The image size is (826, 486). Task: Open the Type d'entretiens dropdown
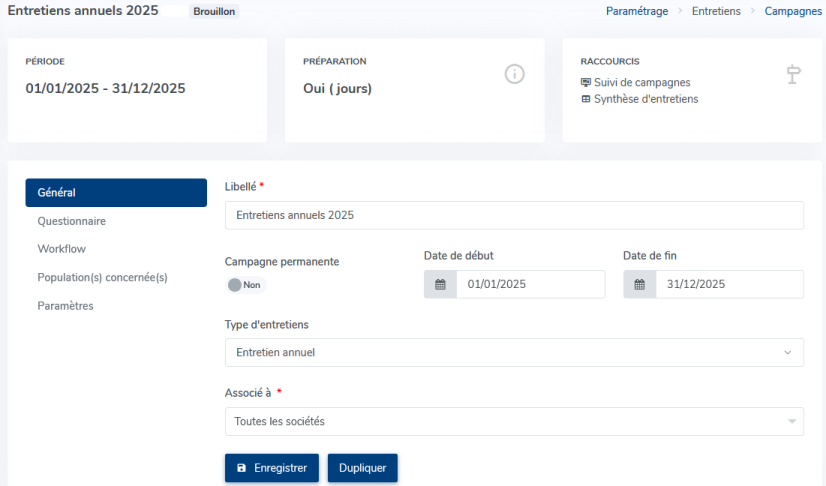(x=514, y=353)
